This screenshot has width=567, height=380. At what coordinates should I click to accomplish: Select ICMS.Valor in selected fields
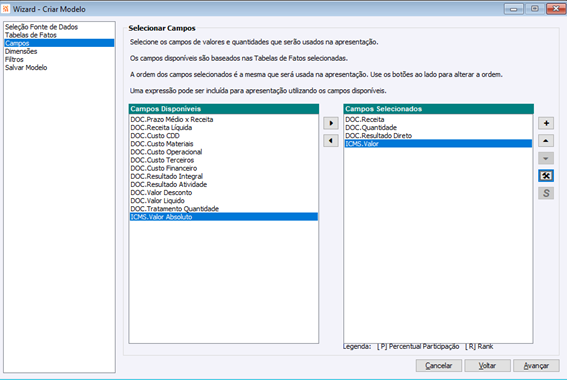point(438,144)
